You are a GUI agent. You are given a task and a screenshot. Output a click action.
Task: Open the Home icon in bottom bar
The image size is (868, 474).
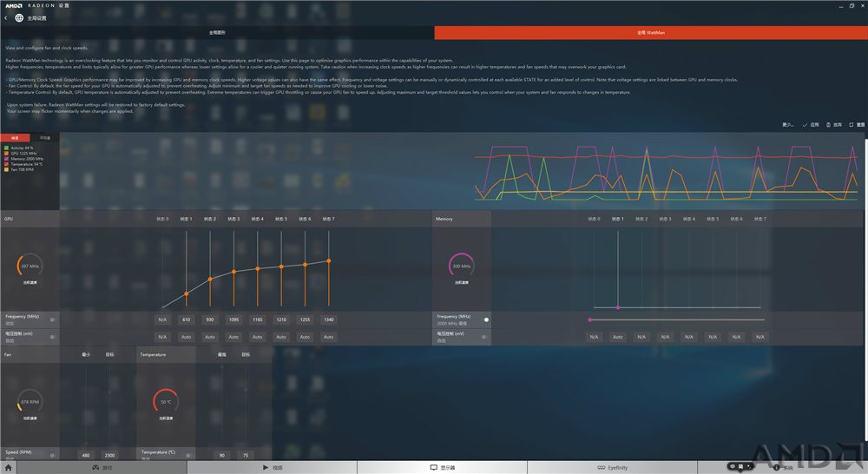9,468
